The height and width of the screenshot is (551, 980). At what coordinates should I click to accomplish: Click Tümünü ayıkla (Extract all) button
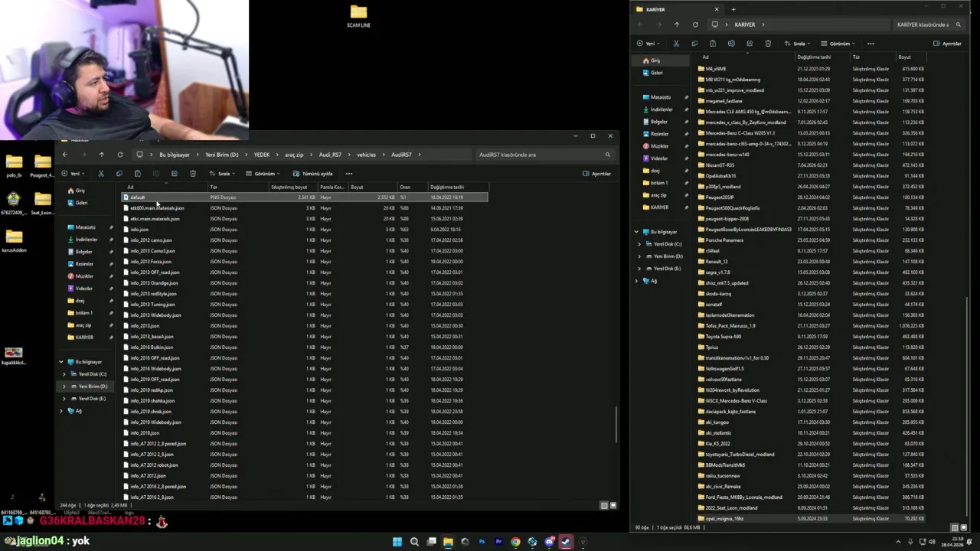pyautogui.click(x=312, y=174)
